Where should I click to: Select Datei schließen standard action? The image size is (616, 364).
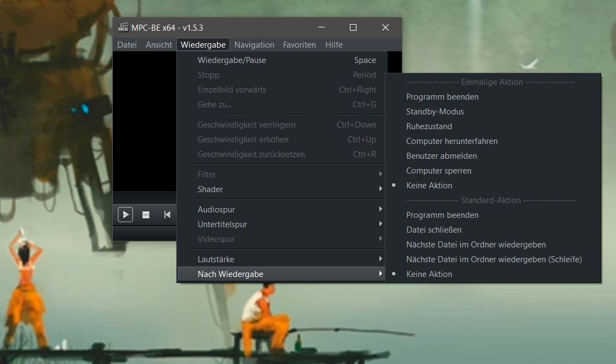493,230
